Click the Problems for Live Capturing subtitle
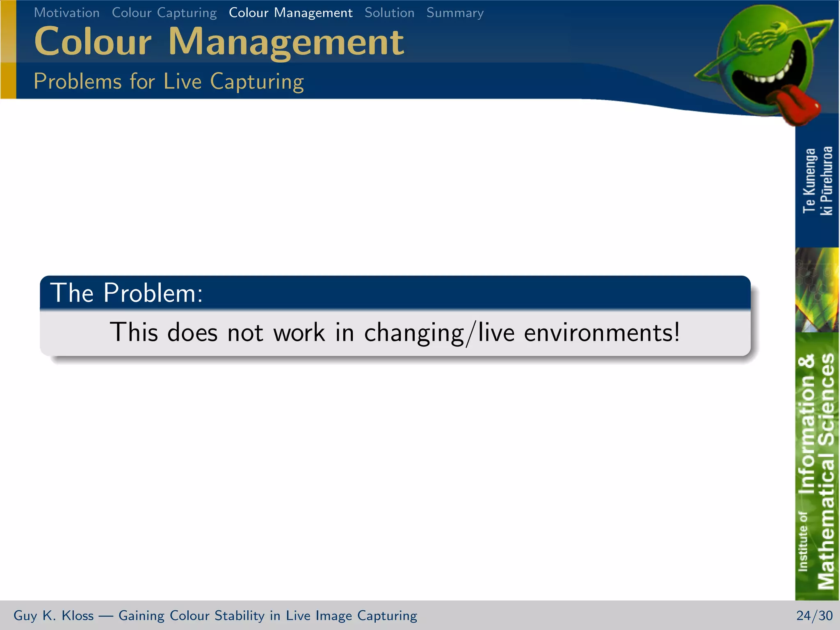The width and height of the screenshot is (840, 630). pos(169,81)
